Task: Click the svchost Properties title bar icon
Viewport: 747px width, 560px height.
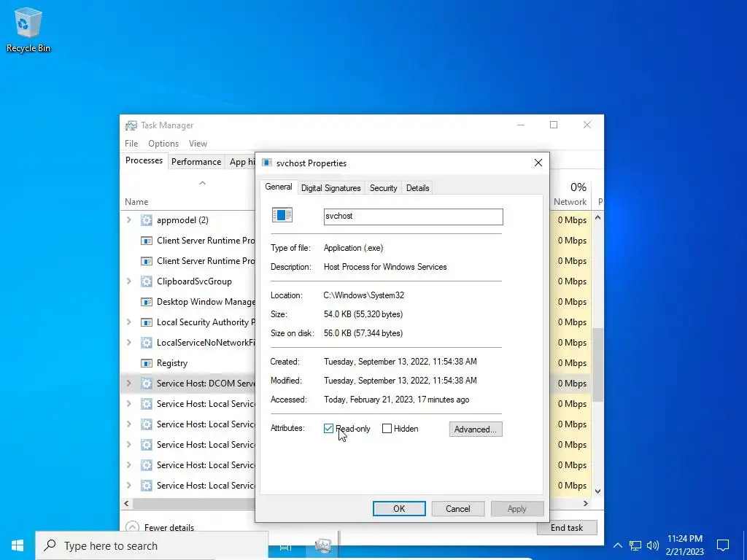Action: 267,163
